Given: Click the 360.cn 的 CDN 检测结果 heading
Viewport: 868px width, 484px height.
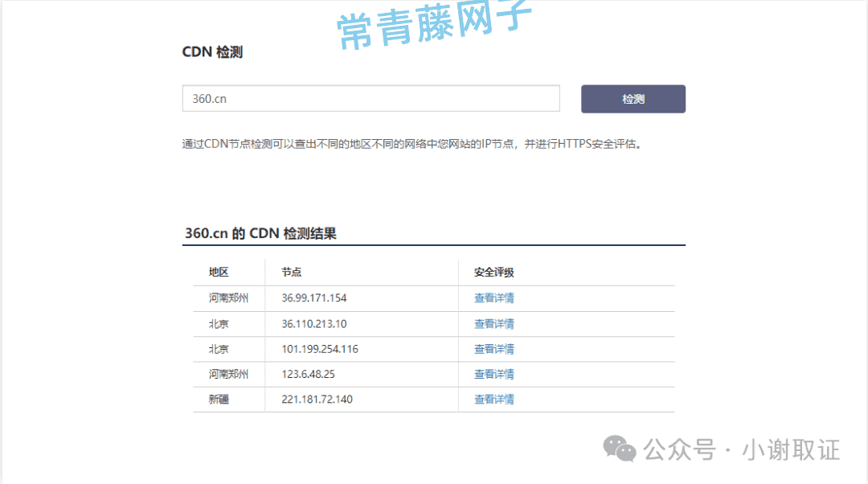Looking at the screenshot, I should 260,233.
